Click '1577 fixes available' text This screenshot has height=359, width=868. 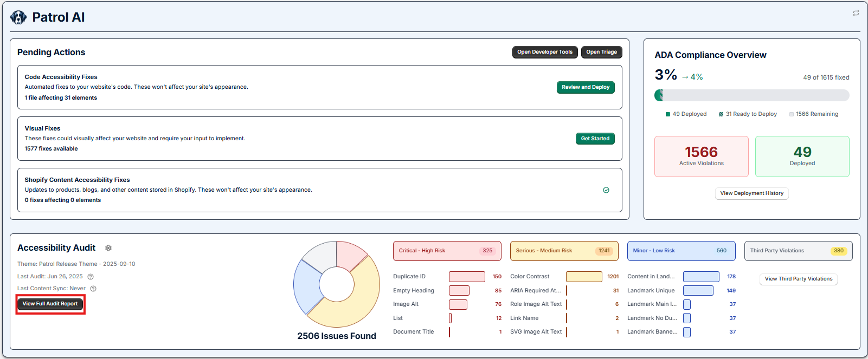pos(51,149)
